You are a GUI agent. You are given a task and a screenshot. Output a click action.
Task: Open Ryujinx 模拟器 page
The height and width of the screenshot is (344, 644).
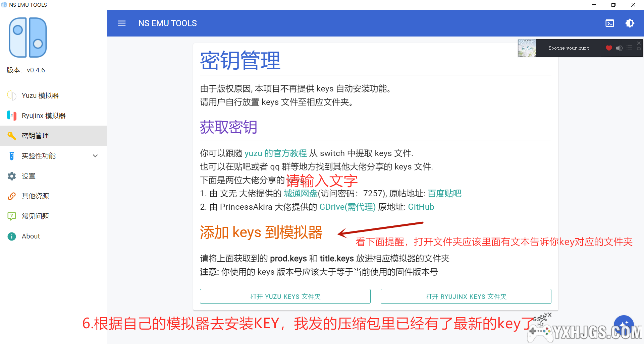(44, 116)
